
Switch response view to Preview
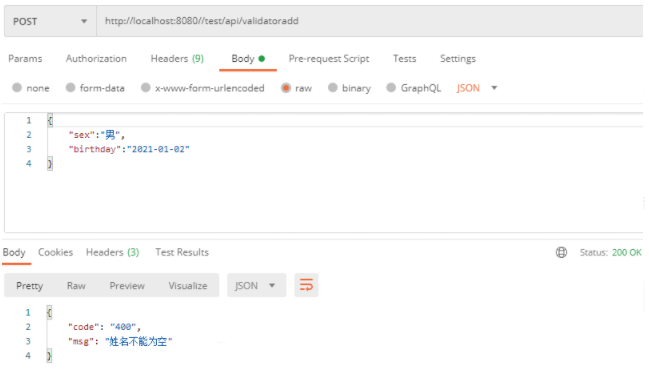click(x=127, y=286)
